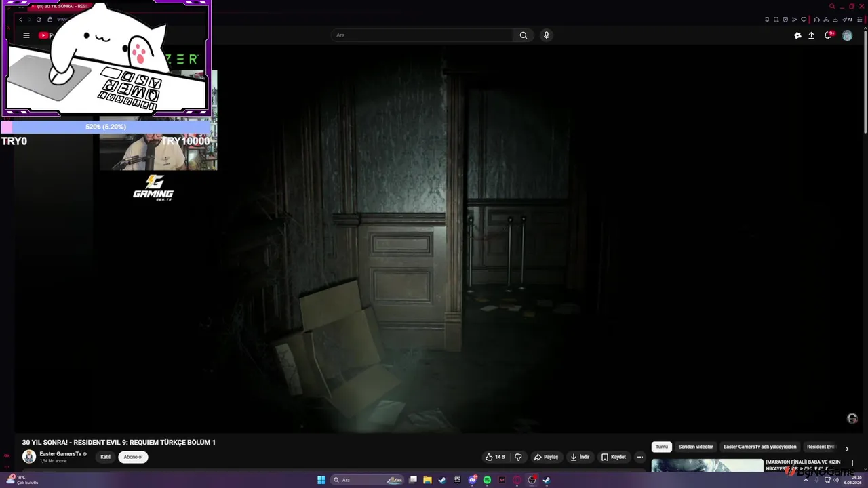868x488 pixels.
Task: Click the browser heart bookmarks icon
Action: pos(804,20)
